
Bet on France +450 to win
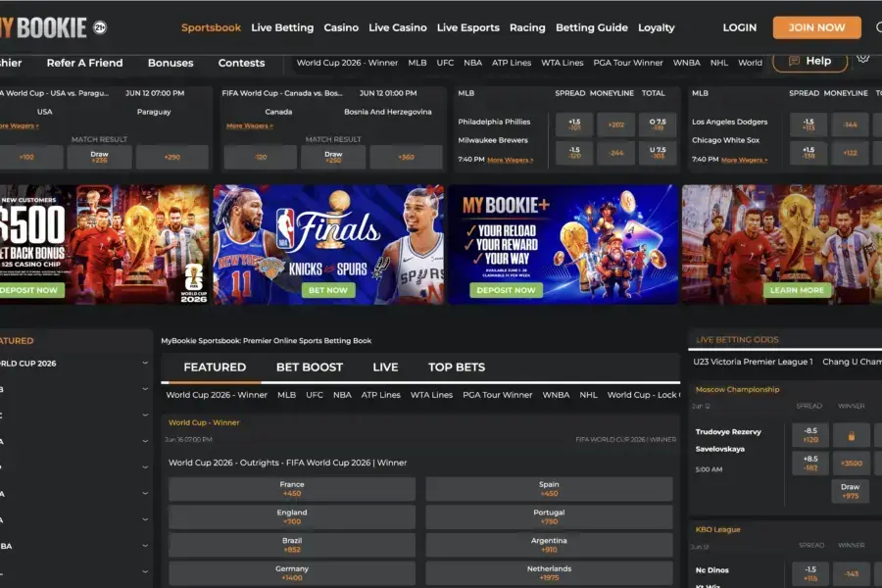coord(292,489)
